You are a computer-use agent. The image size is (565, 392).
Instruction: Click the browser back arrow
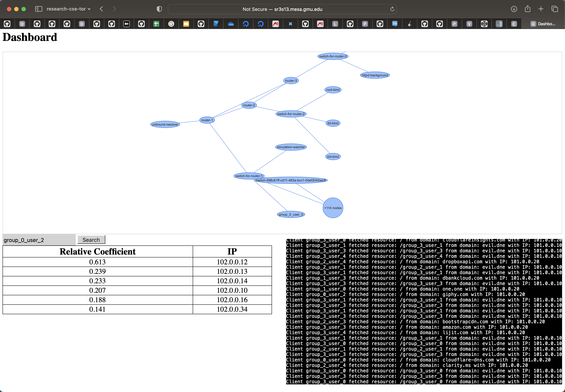pyautogui.click(x=101, y=9)
